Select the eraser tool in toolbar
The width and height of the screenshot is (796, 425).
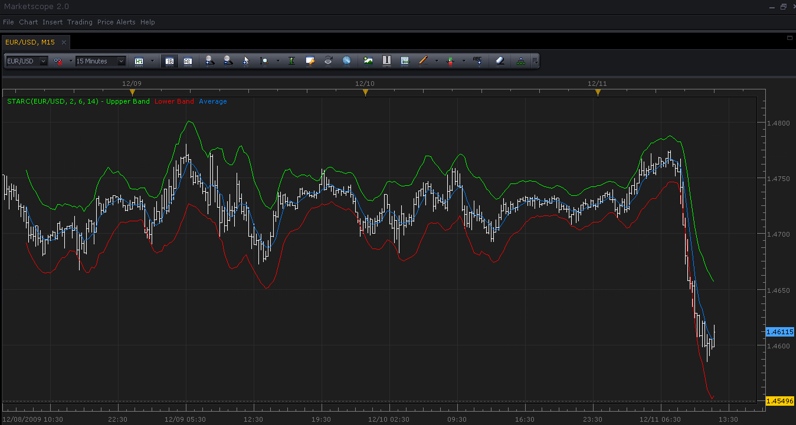point(500,61)
